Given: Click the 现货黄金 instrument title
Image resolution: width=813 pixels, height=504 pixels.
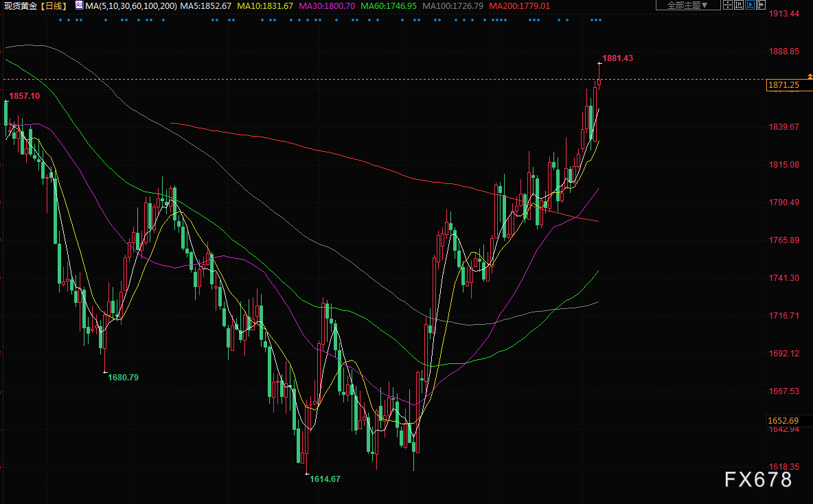Looking at the screenshot, I should point(21,5).
